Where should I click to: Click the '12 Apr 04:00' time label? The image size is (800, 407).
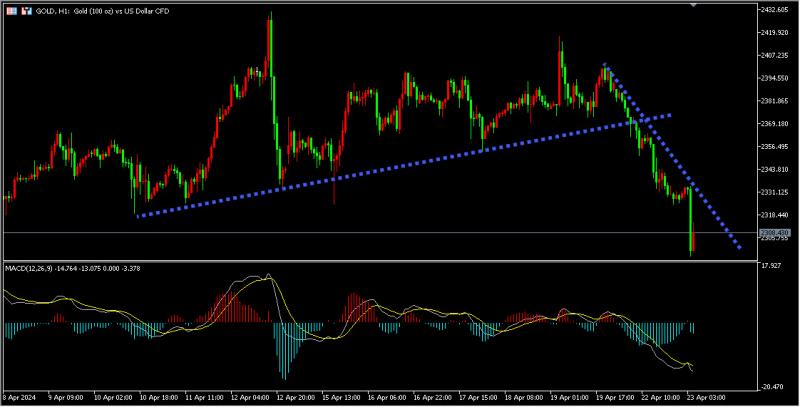[249, 397]
